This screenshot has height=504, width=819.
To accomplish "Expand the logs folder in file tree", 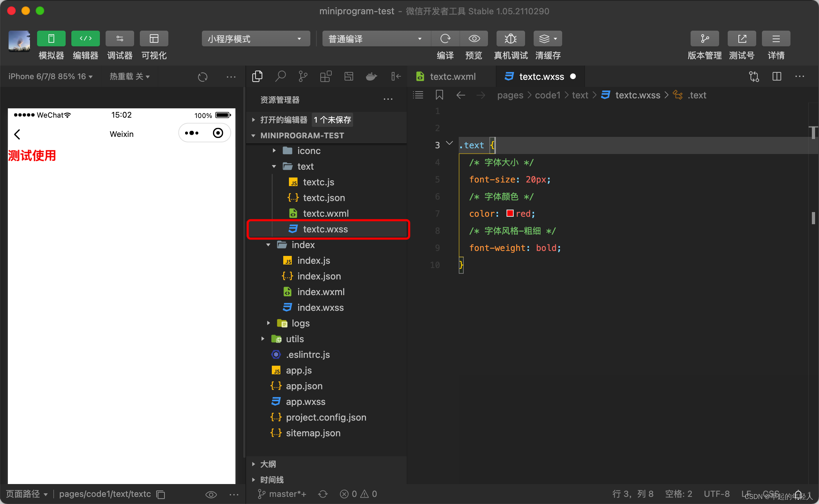I will coord(266,322).
